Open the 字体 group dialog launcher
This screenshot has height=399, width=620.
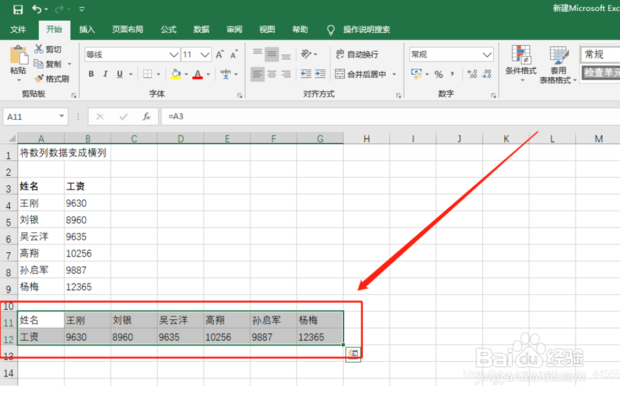pos(239,95)
